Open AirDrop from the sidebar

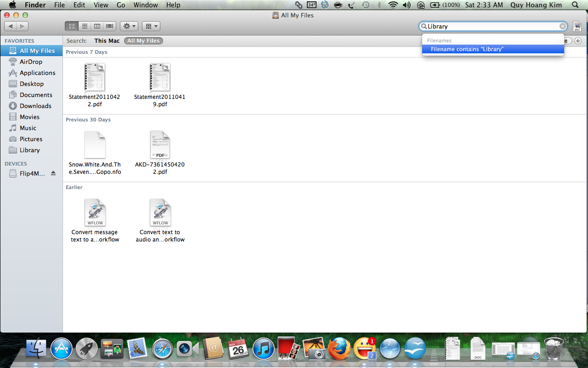pyautogui.click(x=31, y=62)
